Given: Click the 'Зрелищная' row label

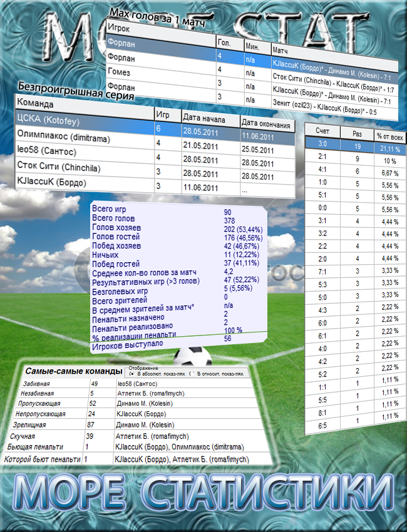Looking at the screenshot, I should [29, 425].
